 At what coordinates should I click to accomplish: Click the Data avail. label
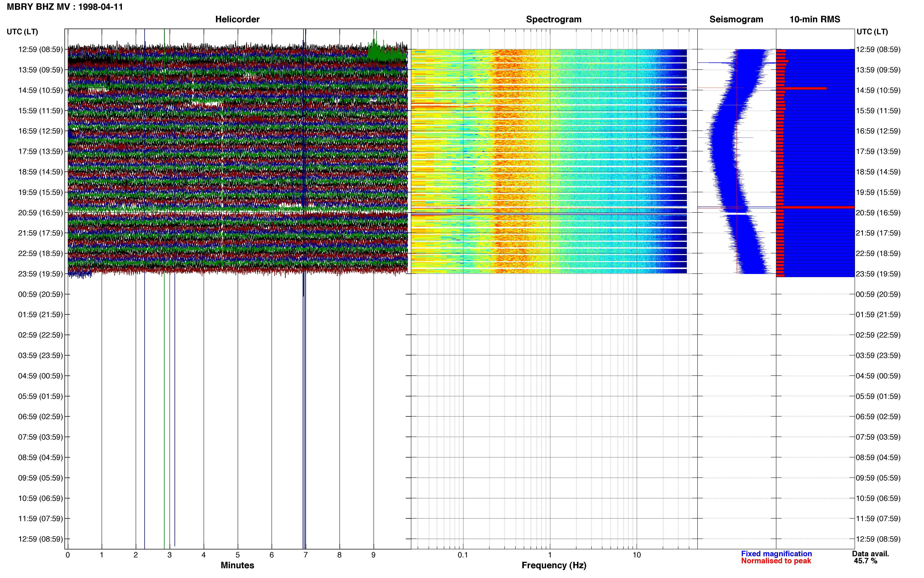(x=870, y=554)
